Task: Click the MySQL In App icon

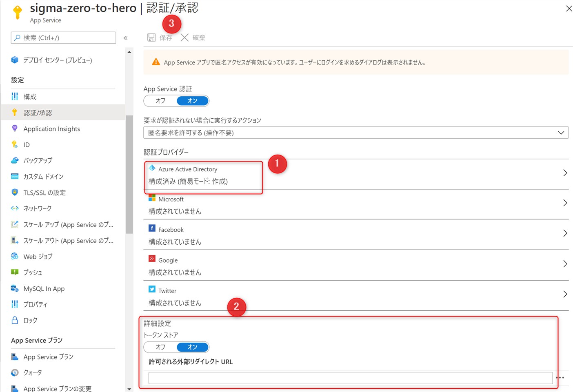Action: (15, 288)
